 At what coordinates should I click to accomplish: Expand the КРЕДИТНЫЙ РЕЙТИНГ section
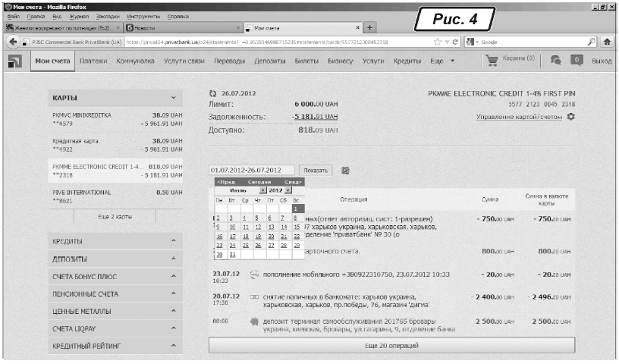173,346
